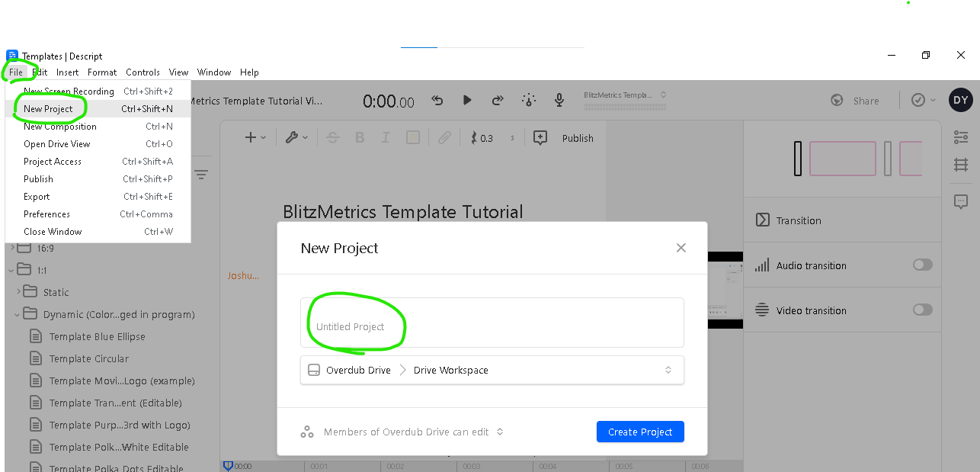Open Template Circular composition
The width and height of the screenshot is (980, 472).
click(x=88, y=358)
